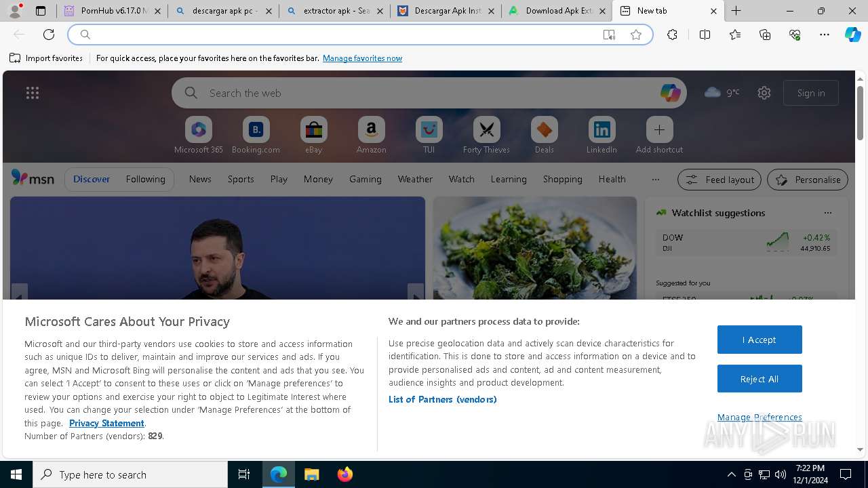Image resolution: width=868 pixels, height=488 pixels.
Task: Open the Watch category
Action: pyautogui.click(x=462, y=179)
